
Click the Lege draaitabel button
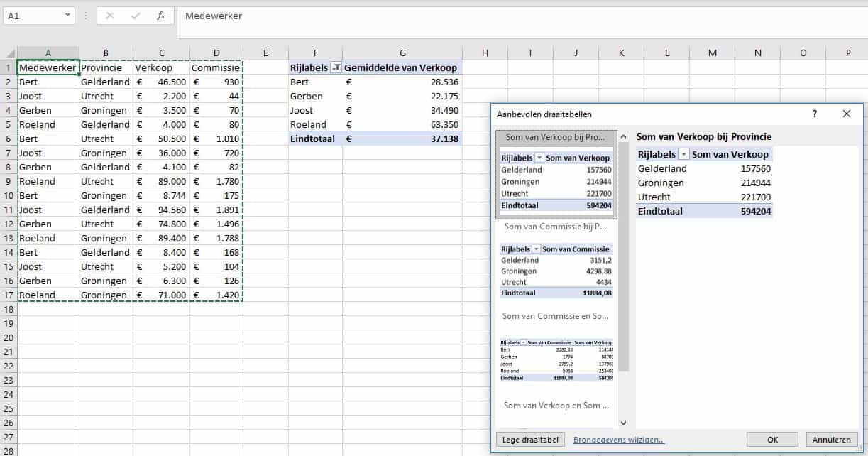(x=529, y=440)
